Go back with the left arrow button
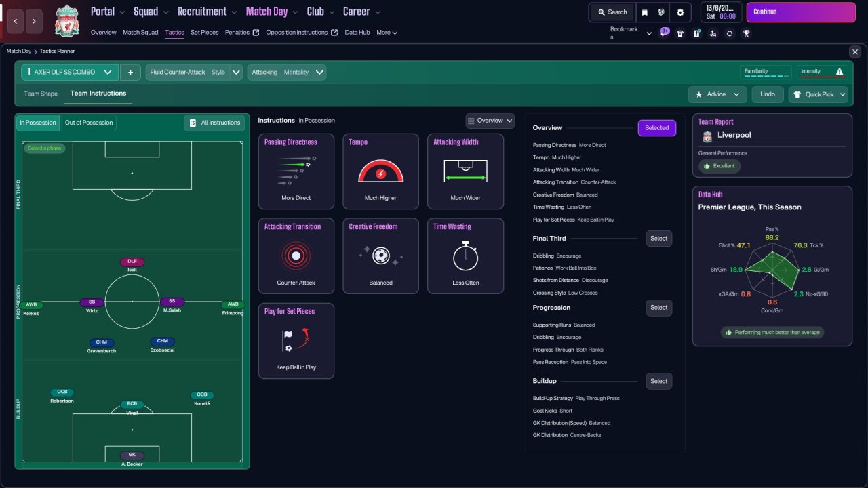The image size is (868, 488). pyautogui.click(x=16, y=21)
